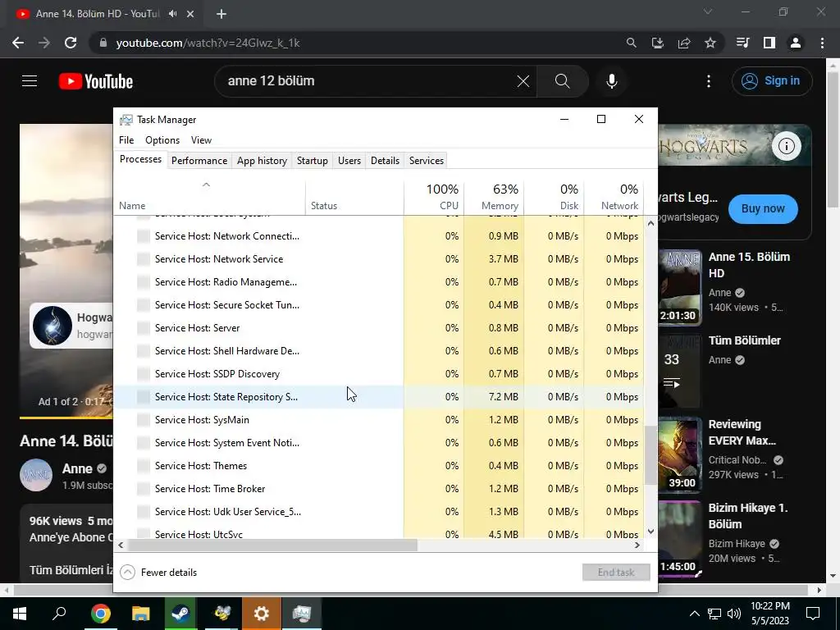Select Service Host: SysMain process row
This screenshot has width=840, height=630.
pyautogui.click(x=379, y=420)
